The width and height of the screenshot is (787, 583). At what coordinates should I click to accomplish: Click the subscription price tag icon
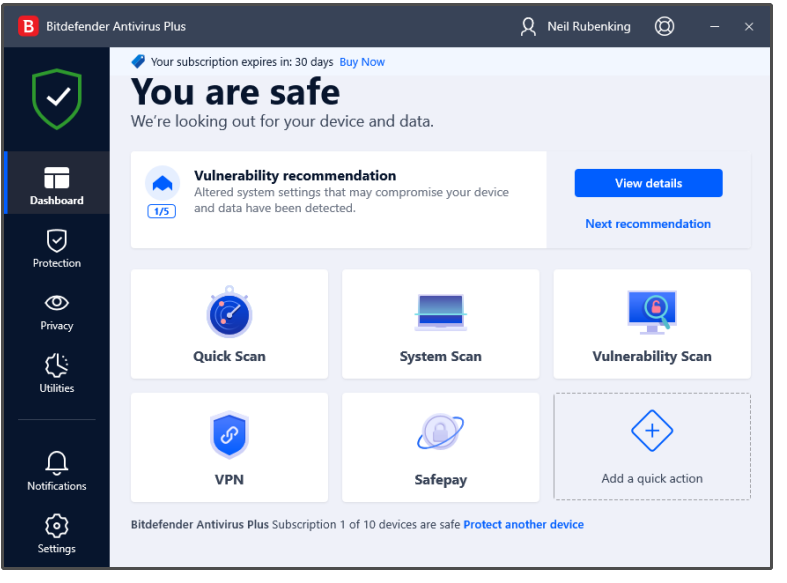click(x=138, y=61)
